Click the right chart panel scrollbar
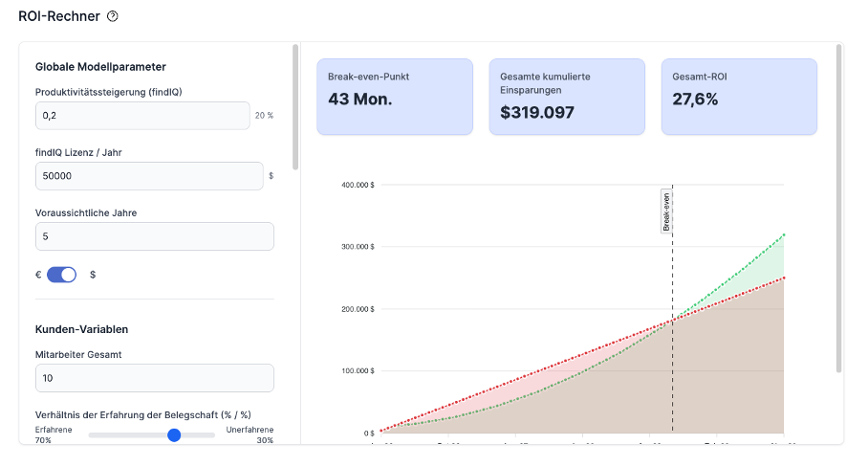The width and height of the screenshot is (868, 467). coord(838,209)
